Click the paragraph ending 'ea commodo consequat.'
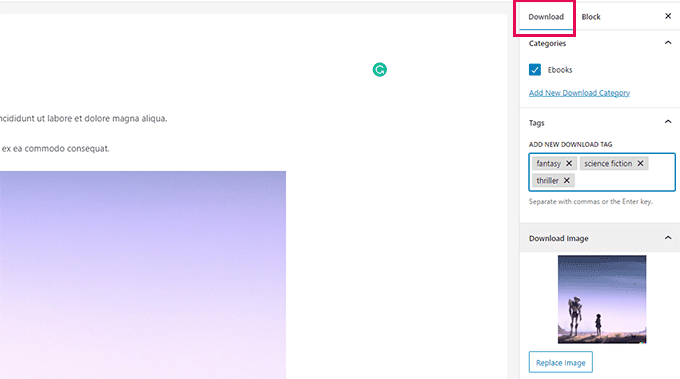The image size is (680, 379). click(x=55, y=149)
